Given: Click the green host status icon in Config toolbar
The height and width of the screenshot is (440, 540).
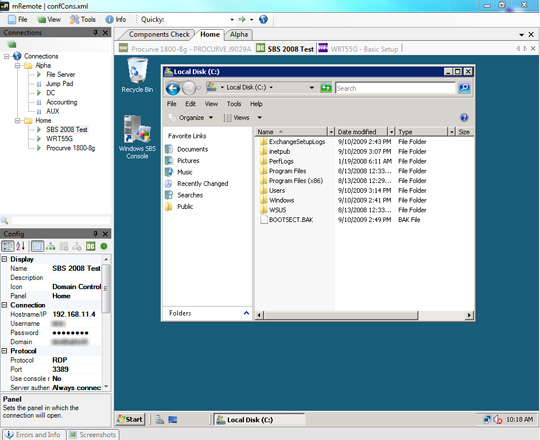Looking at the screenshot, I should (x=104, y=246).
